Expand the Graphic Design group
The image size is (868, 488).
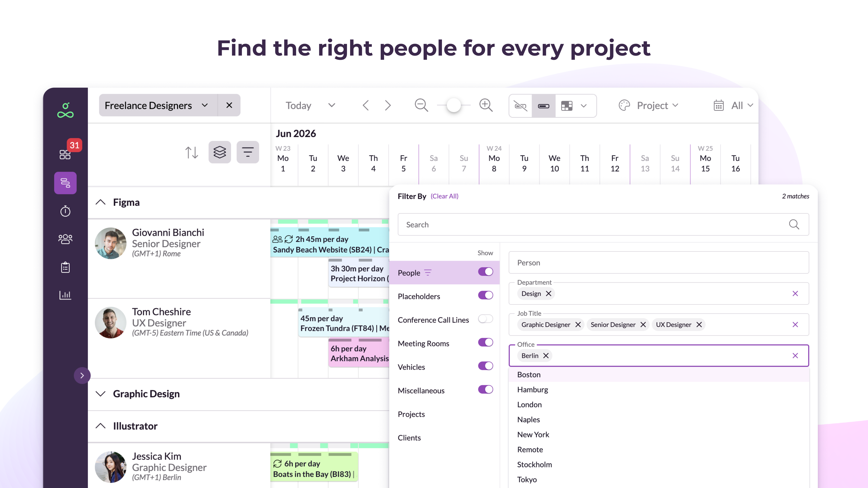tap(101, 394)
